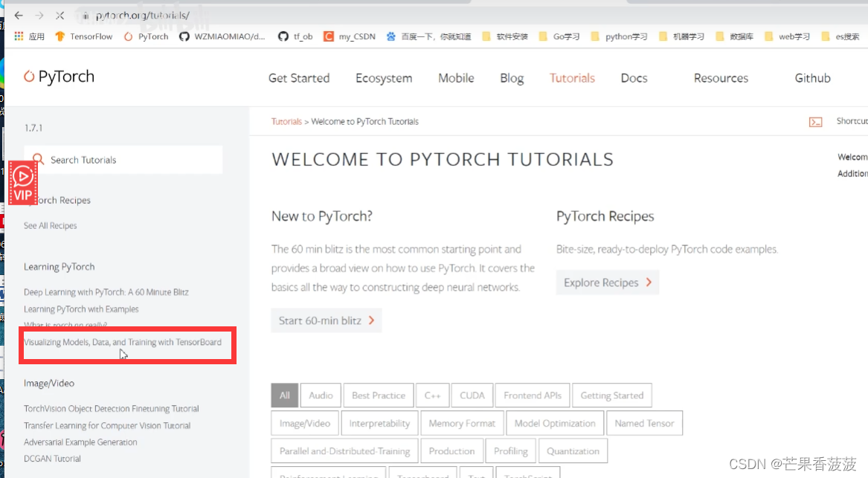The width and height of the screenshot is (868, 478).
Task: Open Adversarial Example Generation tutorial
Action: pyautogui.click(x=80, y=442)
